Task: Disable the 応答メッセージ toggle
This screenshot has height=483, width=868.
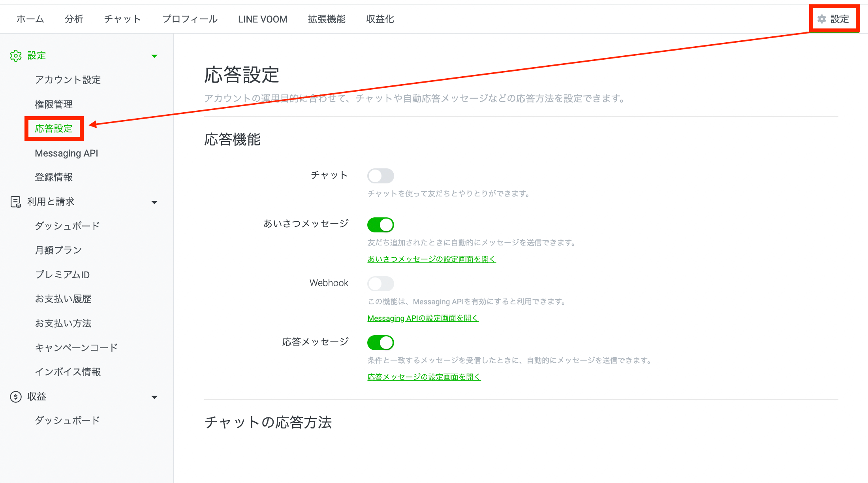Action: coord(380,343)
